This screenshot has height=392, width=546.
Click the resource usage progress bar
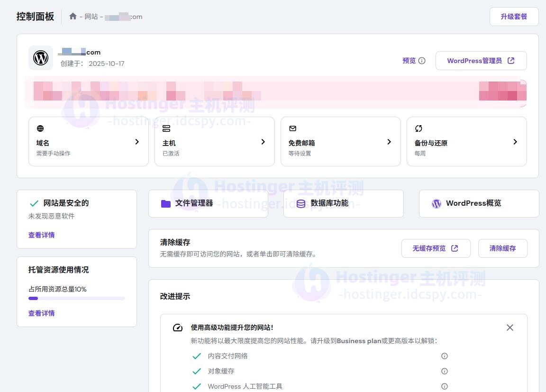click(76, 298)
